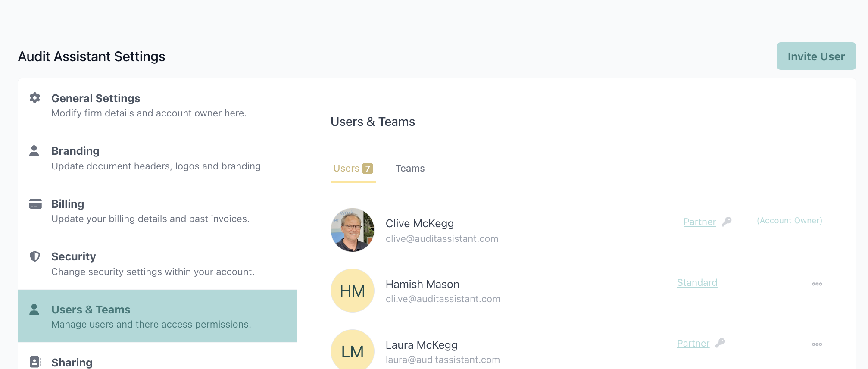Click the users count badge showing 7
868x369 pixels.
(368, 169)
